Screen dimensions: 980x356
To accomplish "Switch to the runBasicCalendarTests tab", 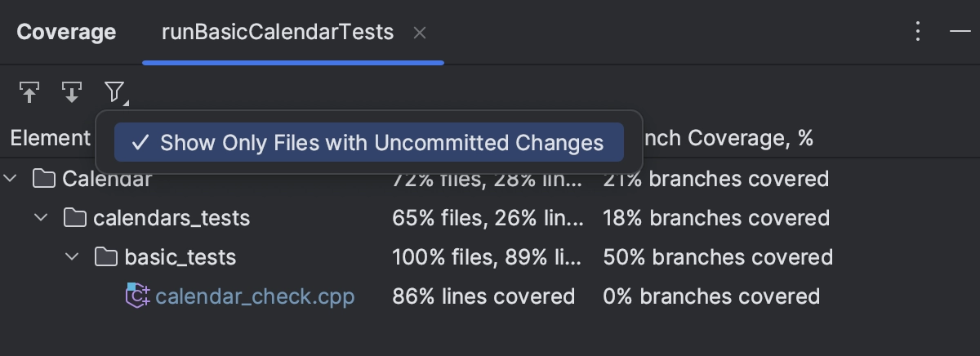I will [x=278, y=33].
